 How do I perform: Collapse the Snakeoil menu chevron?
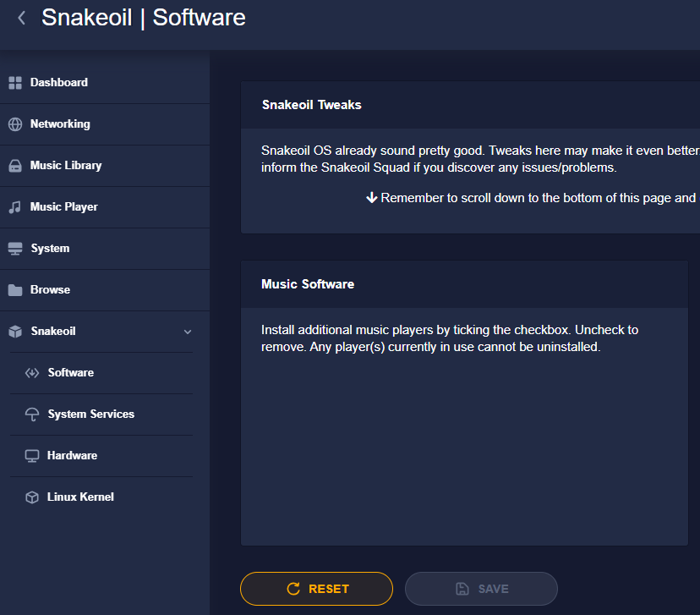tap(188, 332)
